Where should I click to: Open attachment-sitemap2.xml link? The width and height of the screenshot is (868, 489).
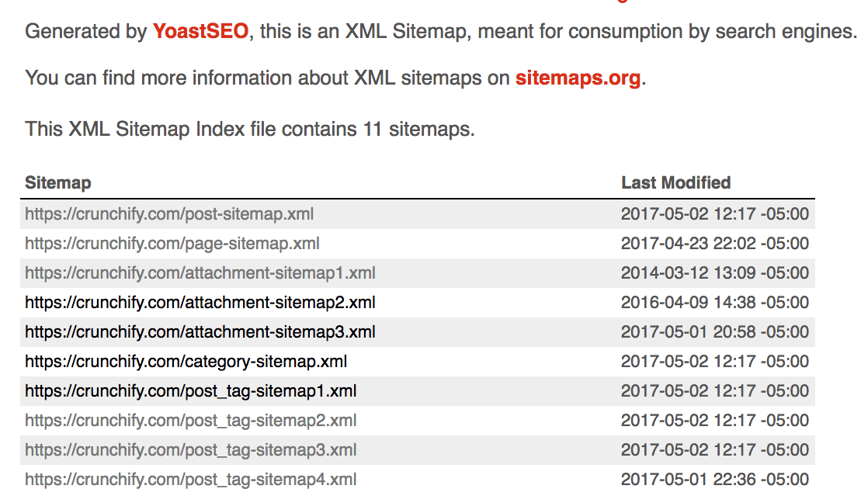[x=200, y=303]
